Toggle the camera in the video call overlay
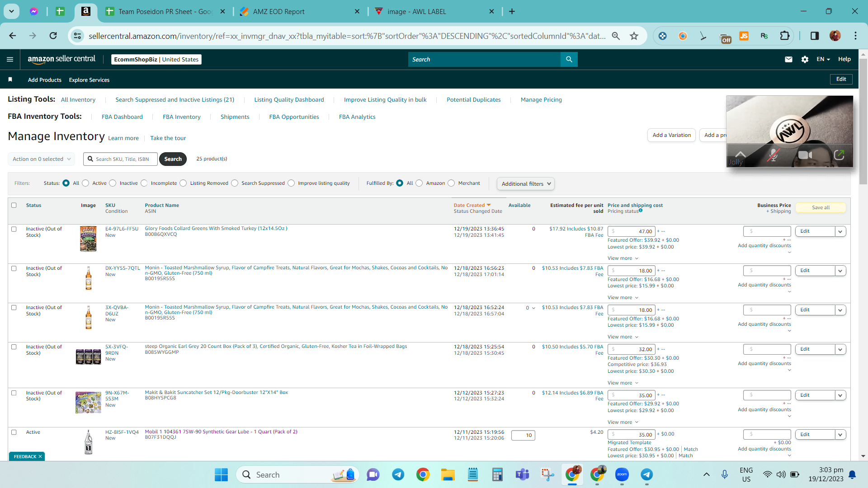 click(x=805, y=155)
